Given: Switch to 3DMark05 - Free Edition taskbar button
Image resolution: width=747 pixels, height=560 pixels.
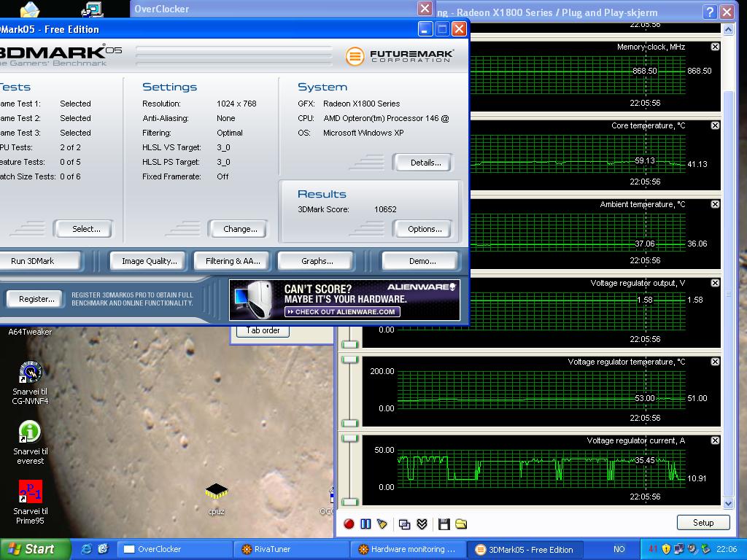Looking at the screenshot, I should click(525, 549).
